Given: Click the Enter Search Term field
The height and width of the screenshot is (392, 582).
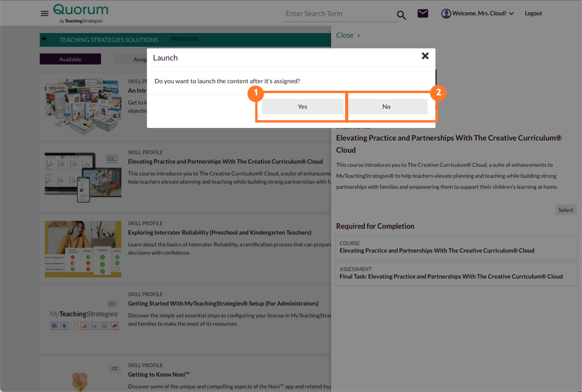Looking at the screenshot, I should point(338,13).
